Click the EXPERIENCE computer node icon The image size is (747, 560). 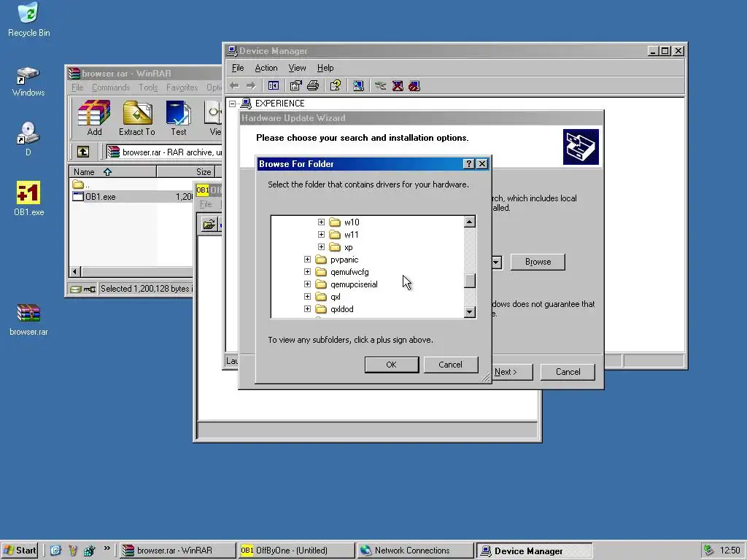[x=246, y=103]
